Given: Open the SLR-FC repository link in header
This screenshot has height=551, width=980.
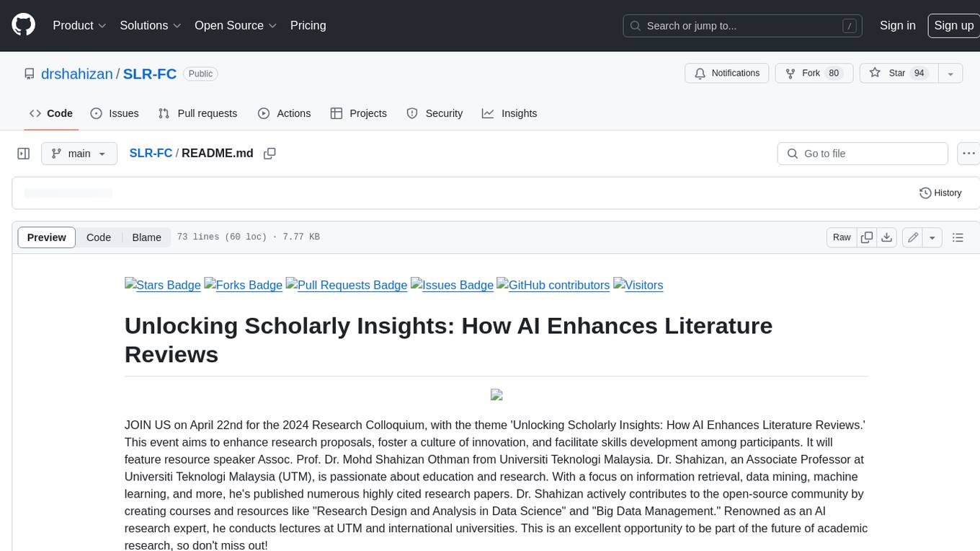Looking at the screenshot, I should (150, 74).
